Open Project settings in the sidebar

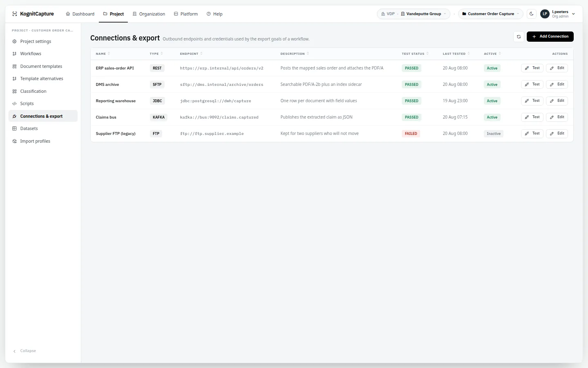[43, 41]
